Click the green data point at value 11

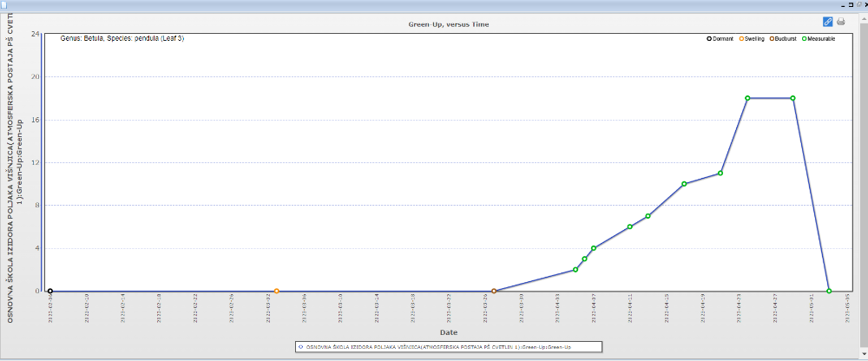pos(720,174)
